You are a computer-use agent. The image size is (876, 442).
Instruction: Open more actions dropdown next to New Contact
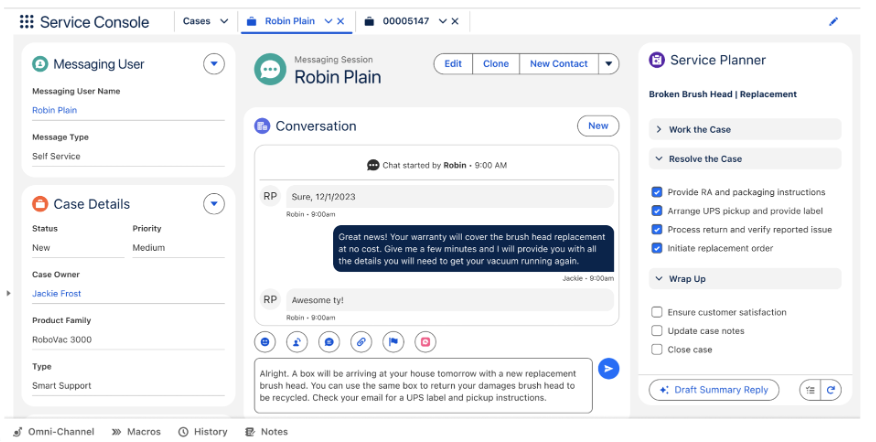click(x=609, y=64)
